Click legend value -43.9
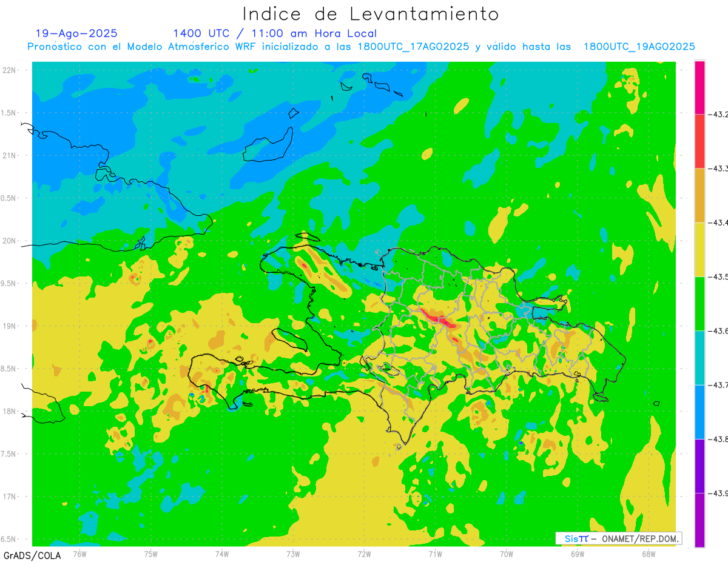Viewport: 728px width, 562px height. pos(719,493)
